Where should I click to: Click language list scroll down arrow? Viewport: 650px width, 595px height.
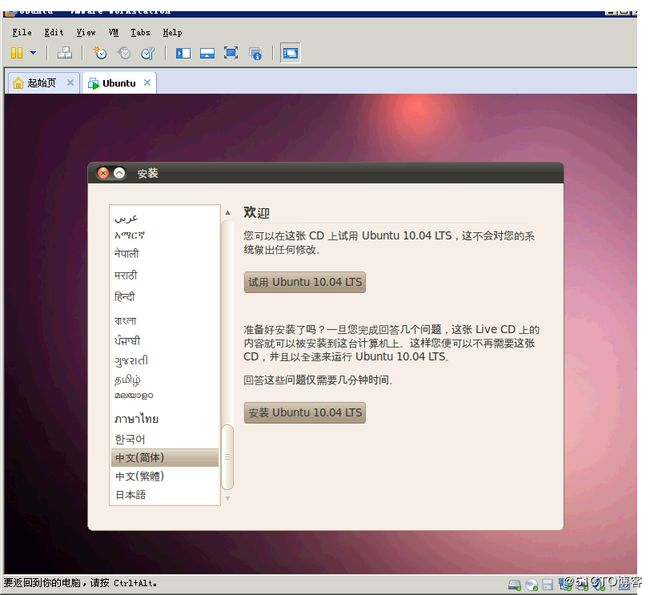pyautogui.click(x=228, y=498)
